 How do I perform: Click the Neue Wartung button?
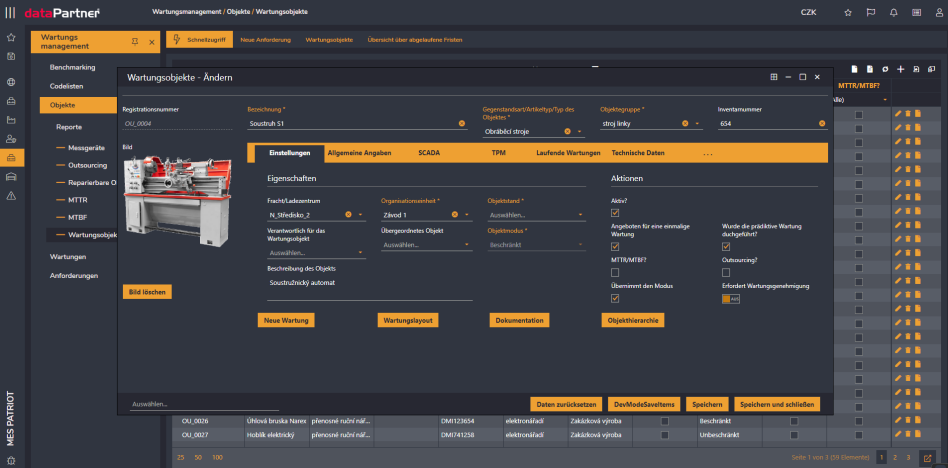(x=287, y=320)
